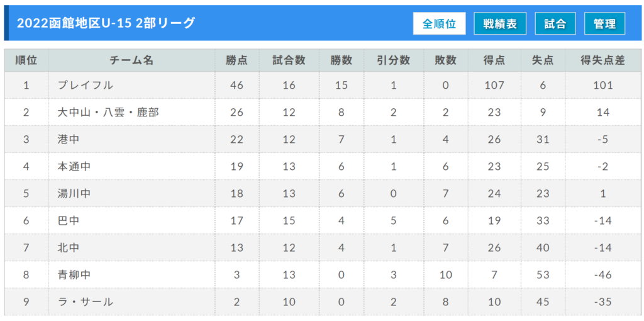This screenshot has width=644, height=321.
Task: Open the 試合 matches page
Action: (x=555, y=23)
